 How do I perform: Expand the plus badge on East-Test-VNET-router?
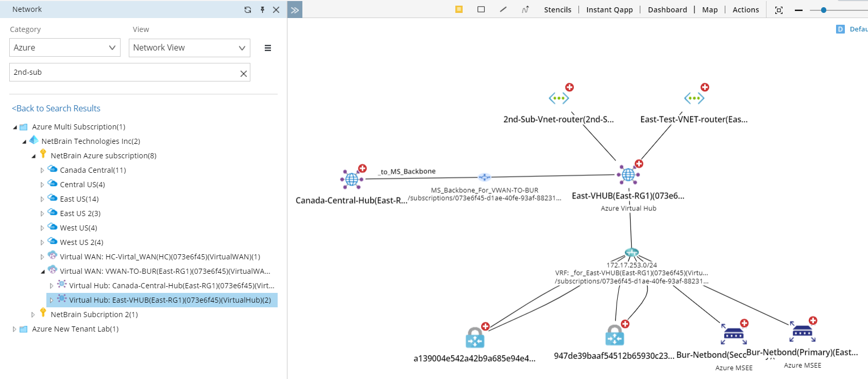click(x=705, y=87)
